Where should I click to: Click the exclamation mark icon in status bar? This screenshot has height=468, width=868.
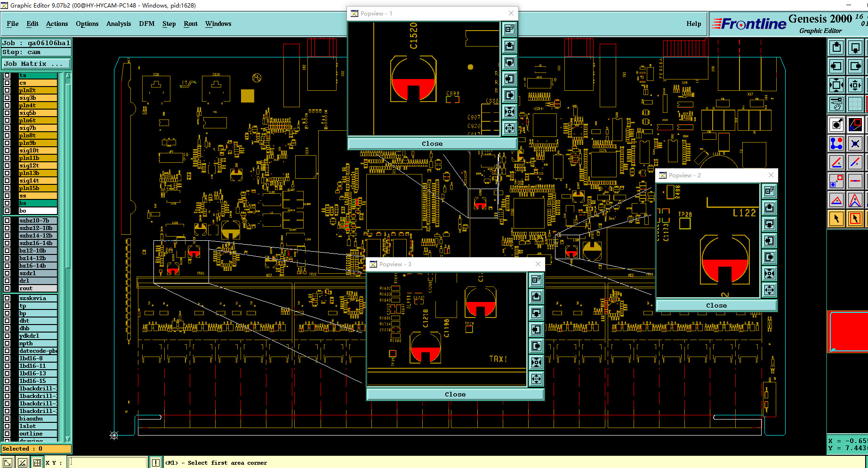155,463
